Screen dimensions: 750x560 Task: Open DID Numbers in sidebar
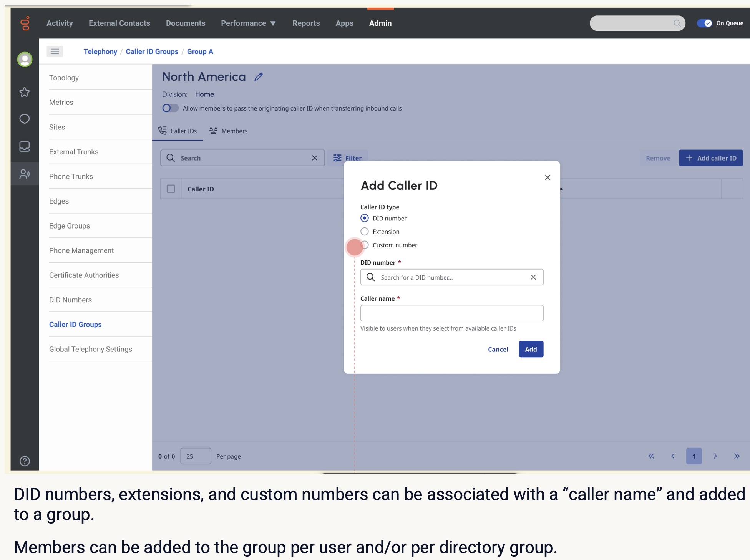coord(70,300)
